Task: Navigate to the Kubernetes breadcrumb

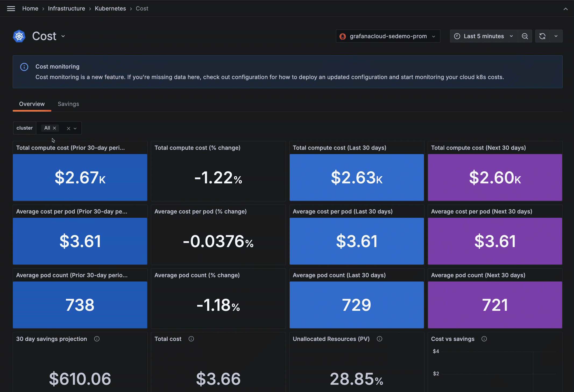Action: pyautogui.click(x=110, y=8)
